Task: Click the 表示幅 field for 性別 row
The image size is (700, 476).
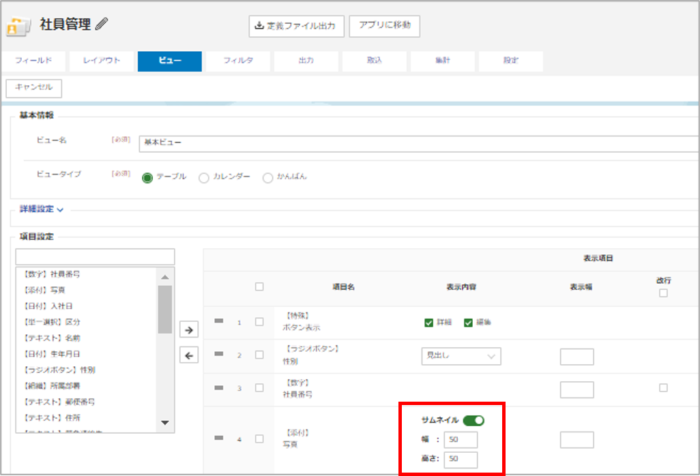Action: tap(577, 357)
